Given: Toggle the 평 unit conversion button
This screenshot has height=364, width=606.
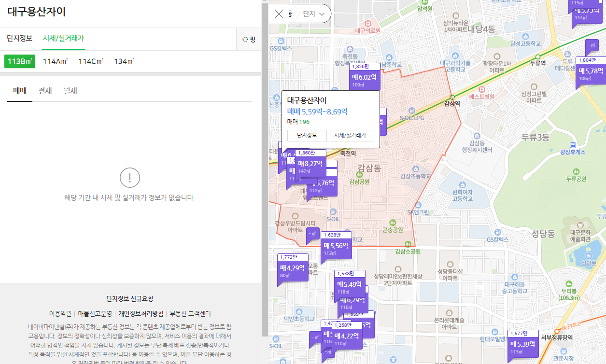Looking at the screenshot, I should (249, 40).
